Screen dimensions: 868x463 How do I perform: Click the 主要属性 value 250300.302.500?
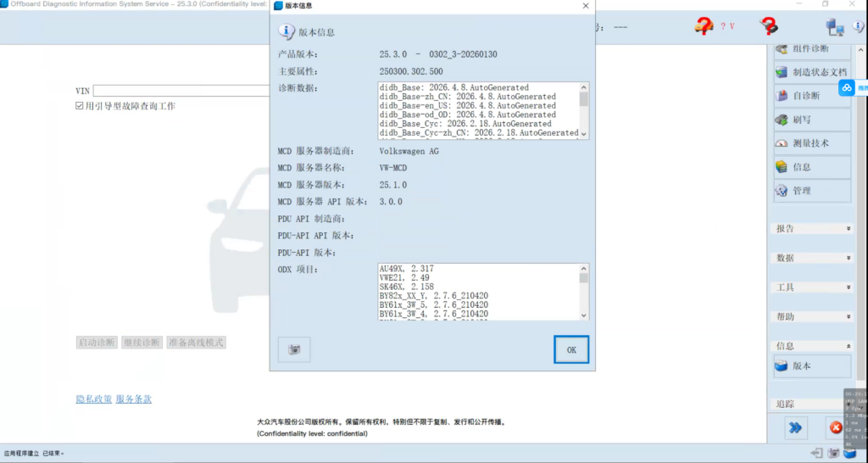tap(411, 71)
